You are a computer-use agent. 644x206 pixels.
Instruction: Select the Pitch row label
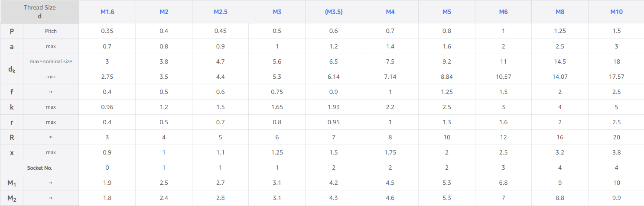[x=51, y=31]
